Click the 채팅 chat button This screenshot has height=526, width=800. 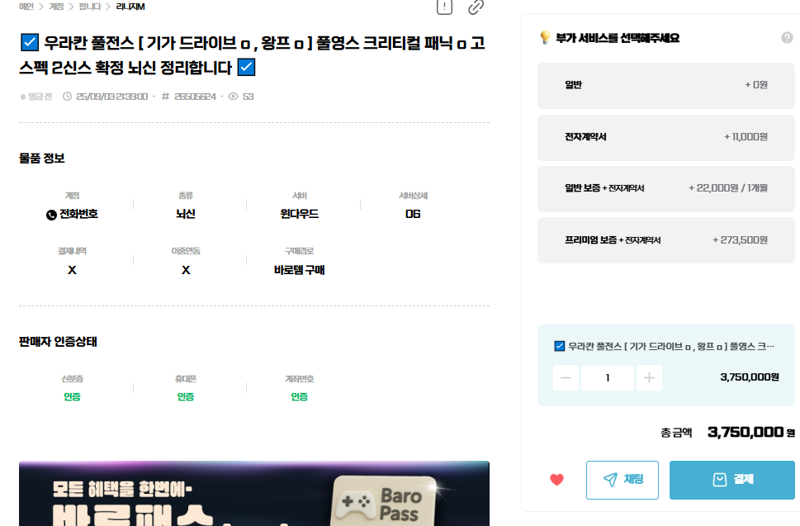coord(622,480)
